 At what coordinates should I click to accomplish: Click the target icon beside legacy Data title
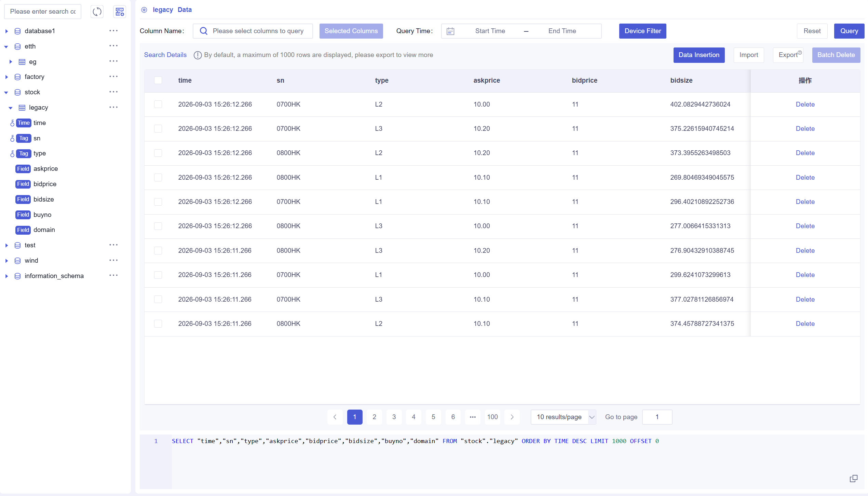(x=144, y=10)
